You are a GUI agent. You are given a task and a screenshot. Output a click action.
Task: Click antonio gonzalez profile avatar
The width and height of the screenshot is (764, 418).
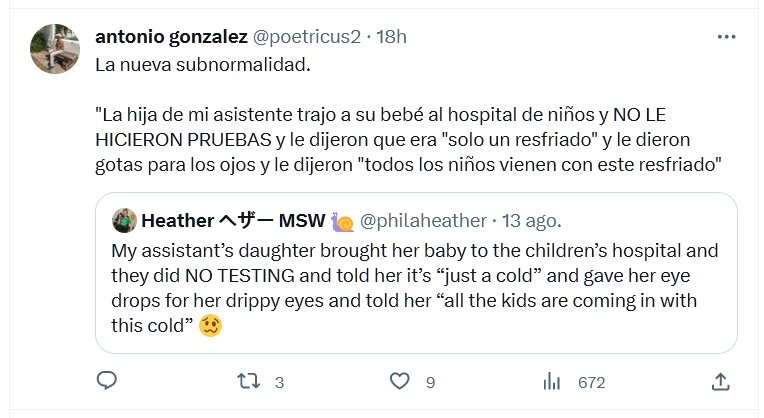[55, 46]
